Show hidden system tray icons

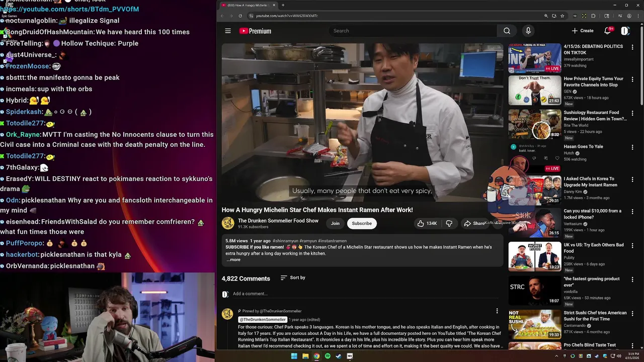tap(556, 356)
